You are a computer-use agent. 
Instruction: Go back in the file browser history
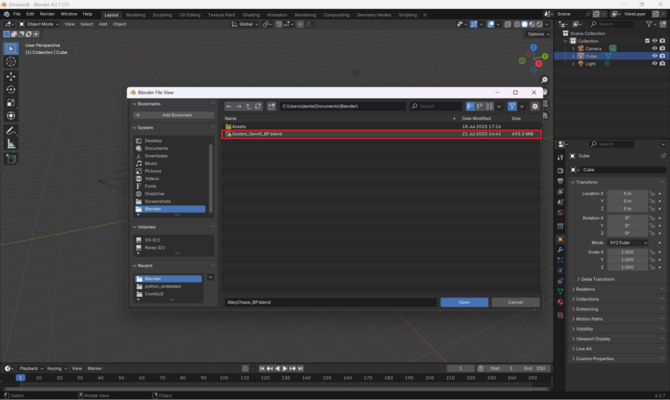coord(229,106)
